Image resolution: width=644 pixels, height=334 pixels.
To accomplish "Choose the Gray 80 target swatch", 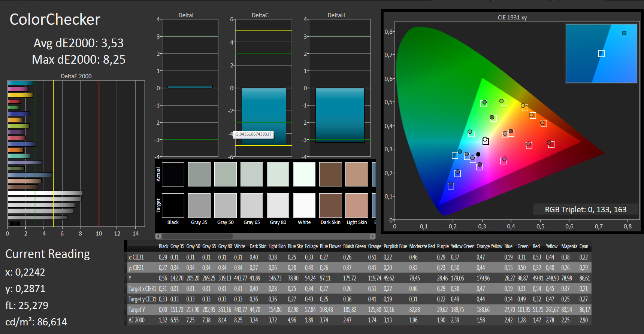I will pos(278,206).
